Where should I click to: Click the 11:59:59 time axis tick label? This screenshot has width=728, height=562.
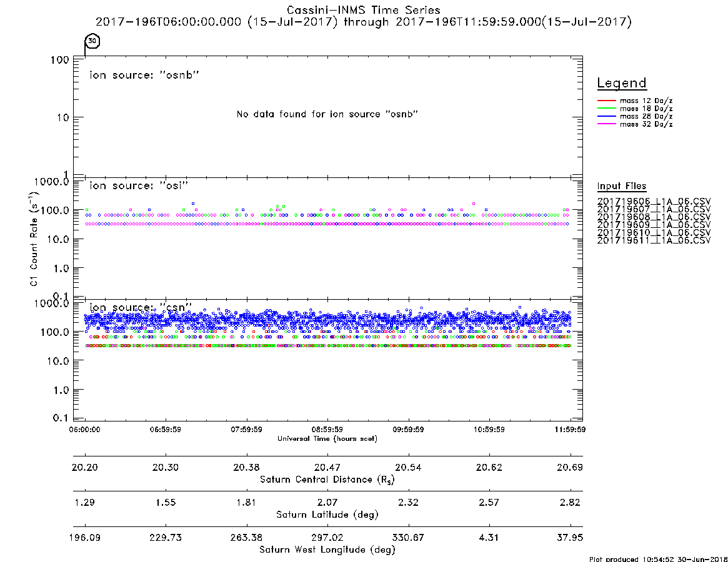pyautogui.click(x=570, y=430)
